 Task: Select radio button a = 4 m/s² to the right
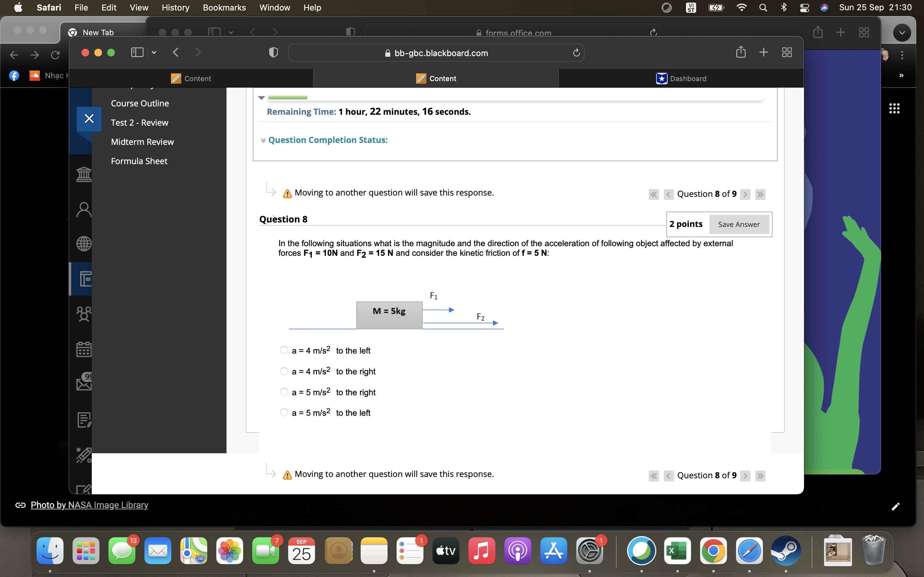click(x=284, y=371)
